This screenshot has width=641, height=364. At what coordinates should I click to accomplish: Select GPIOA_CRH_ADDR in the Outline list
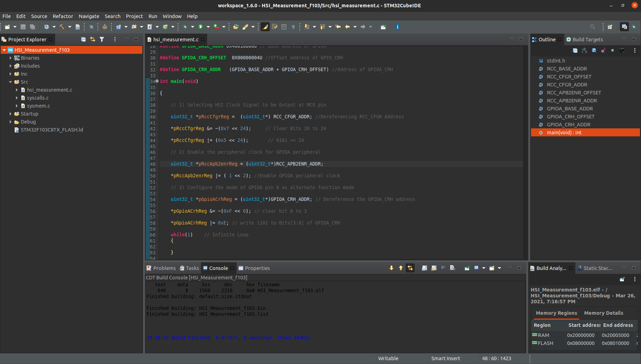[568, 125]
